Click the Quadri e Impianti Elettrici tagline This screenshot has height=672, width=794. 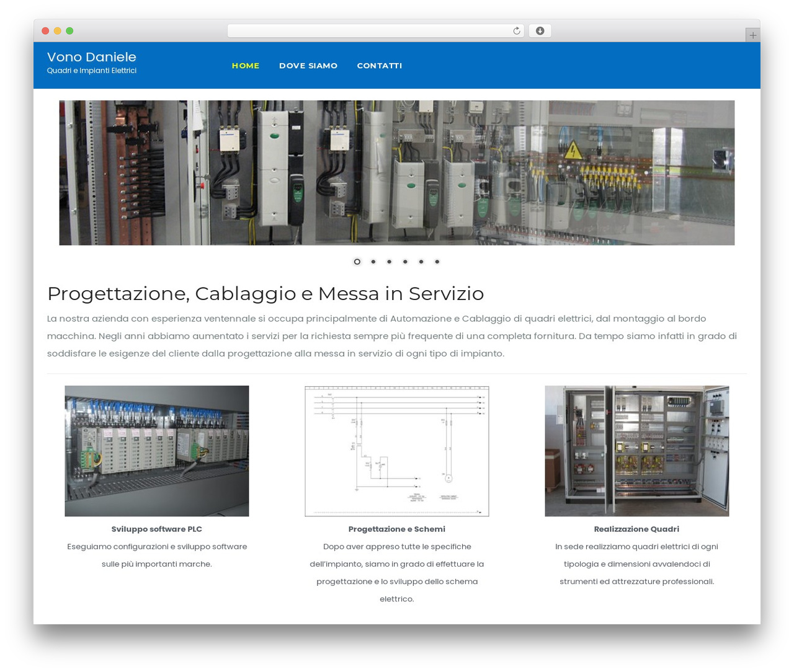[92, 71]
